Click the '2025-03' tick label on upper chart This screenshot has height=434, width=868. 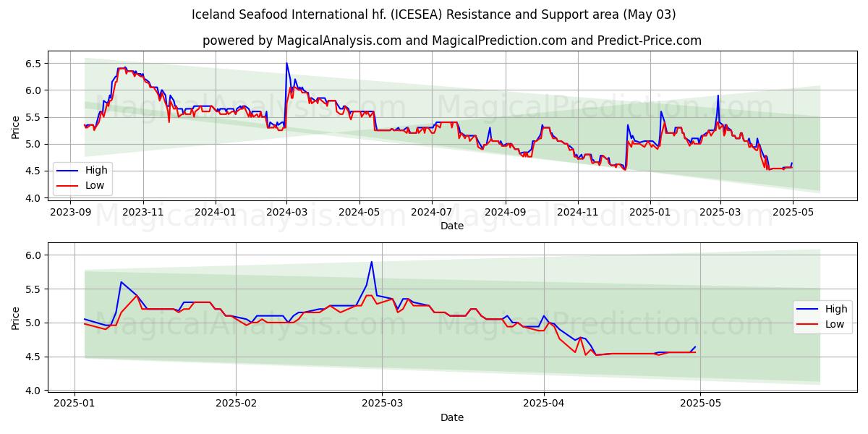[x=720, y=211]
